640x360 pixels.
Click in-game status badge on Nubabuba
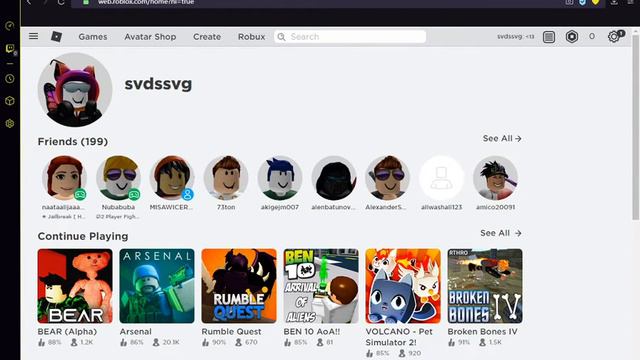coord(134,194)
